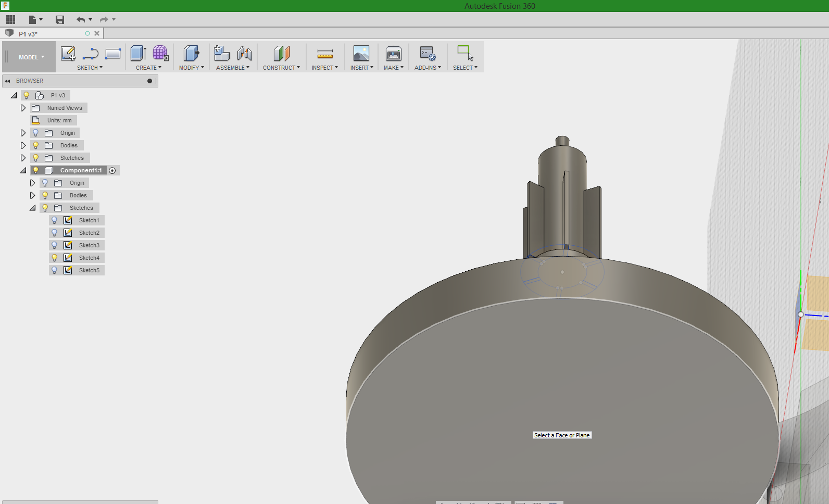The height and width of the screenshot is (504, 829).
Task: Click the Redo arrow
Action: click(x=104, y=20)
